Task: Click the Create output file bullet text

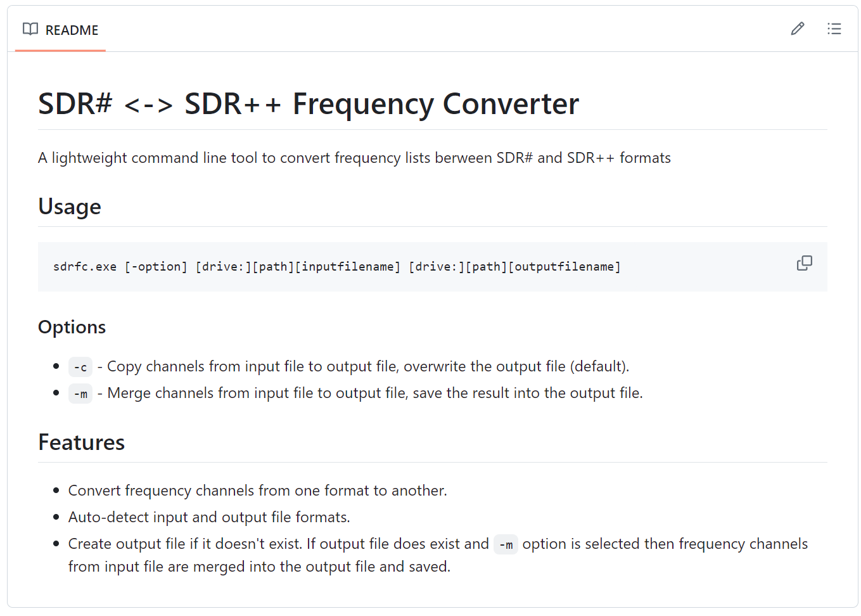Action: tap(438, 555)
